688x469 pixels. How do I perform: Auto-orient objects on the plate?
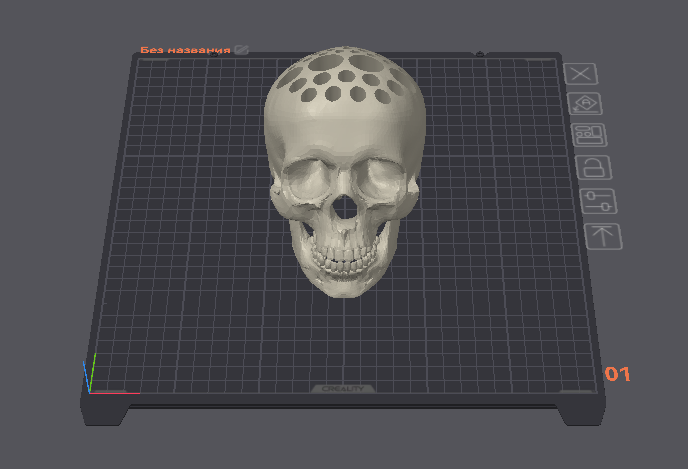coord(585,104)
